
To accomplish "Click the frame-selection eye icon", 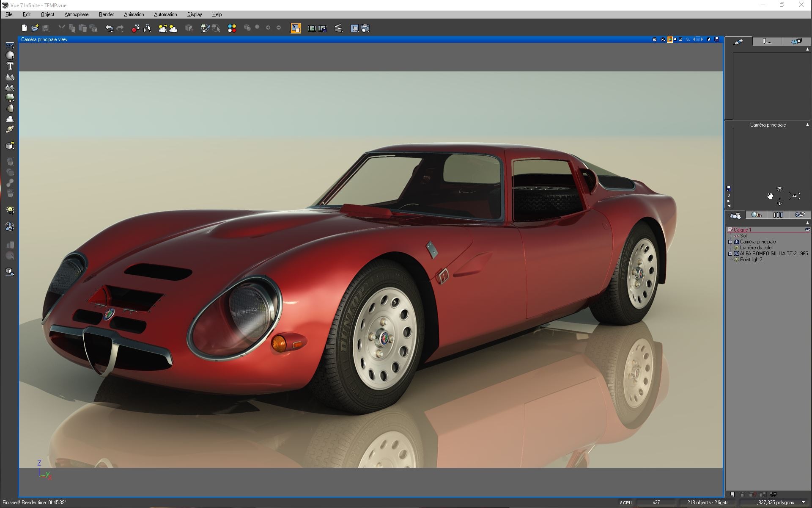I will (x=794, y=196).
